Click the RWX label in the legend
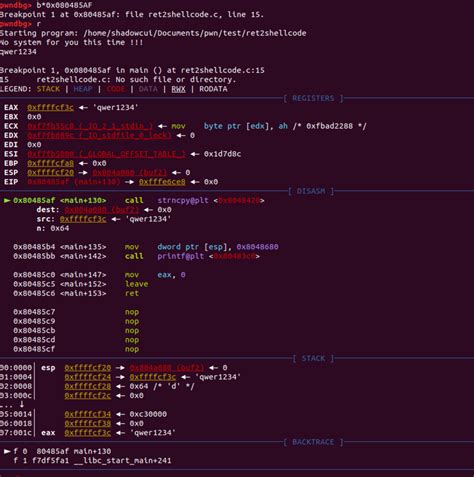The image size is (474, 477). coord(178,89)
